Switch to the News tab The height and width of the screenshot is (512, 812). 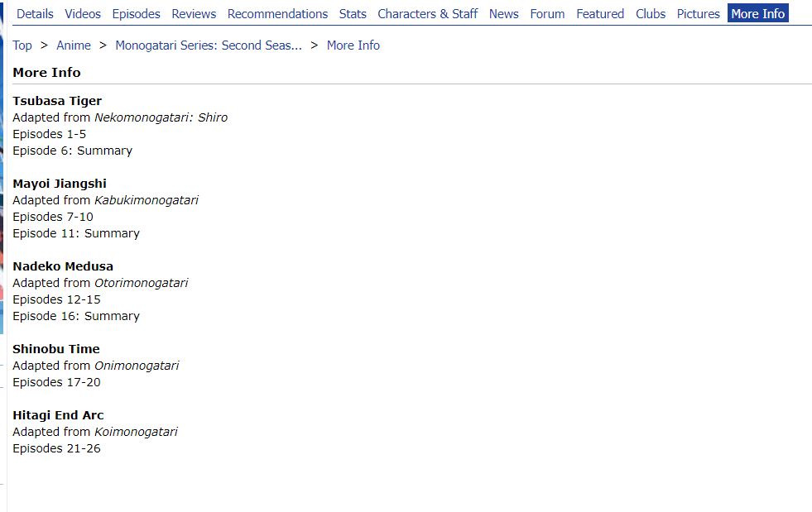(x=503, y=14)
